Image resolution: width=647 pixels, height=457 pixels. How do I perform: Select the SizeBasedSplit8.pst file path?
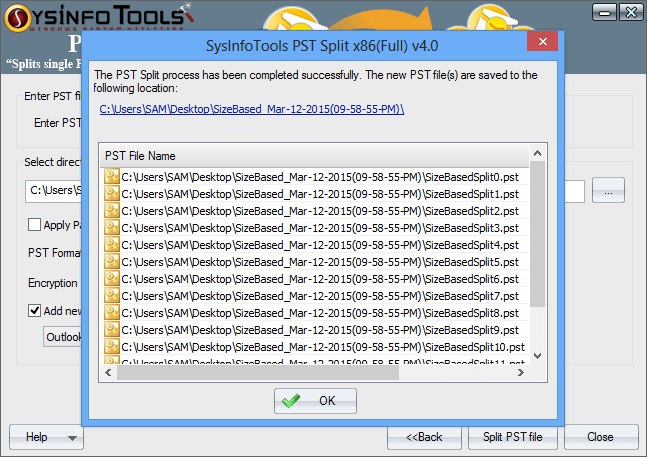click(320, 313)
